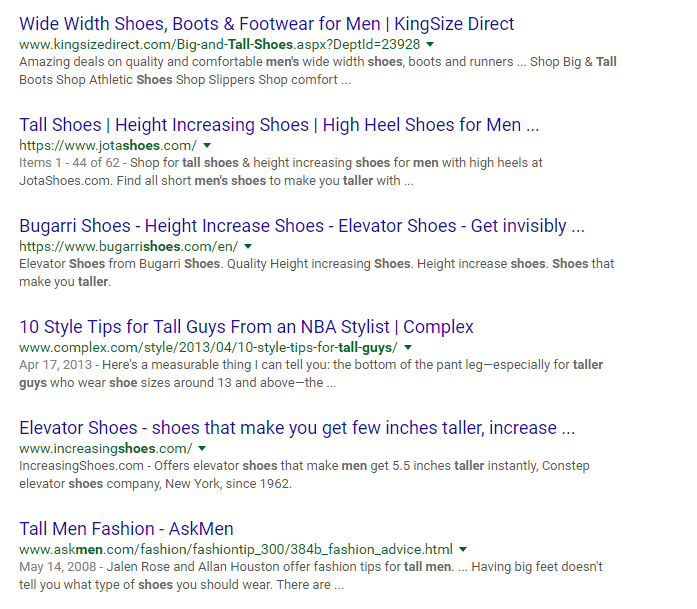The height and width of the screenshot is (609, 697).
Task: Open Elevator Shoes few inches taller result
Action: tap(297, 428)
